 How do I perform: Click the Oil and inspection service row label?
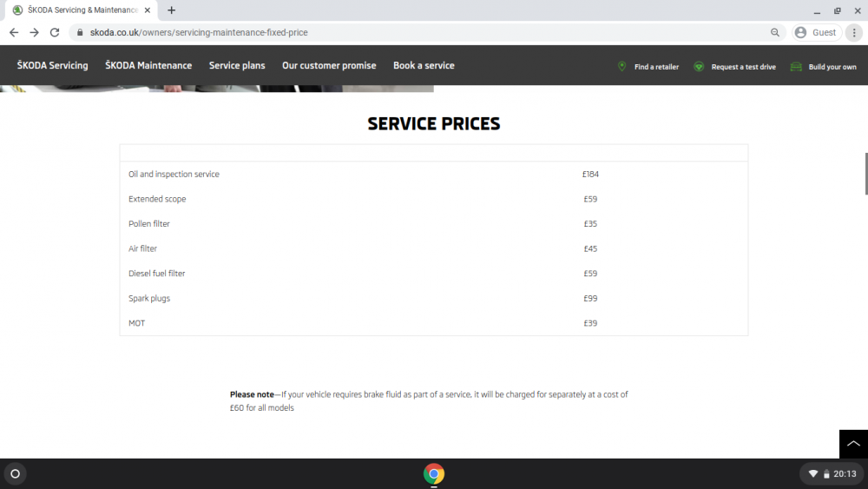click(174, 174)
